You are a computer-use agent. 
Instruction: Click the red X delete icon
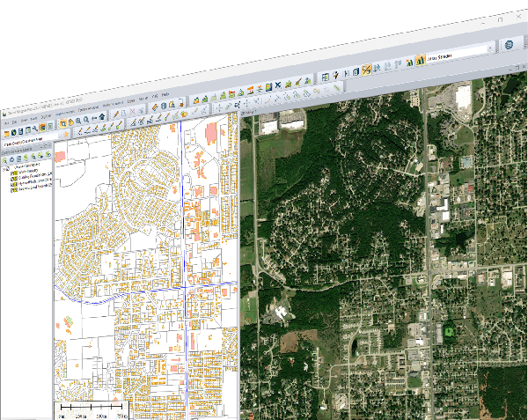click(132, 112)
